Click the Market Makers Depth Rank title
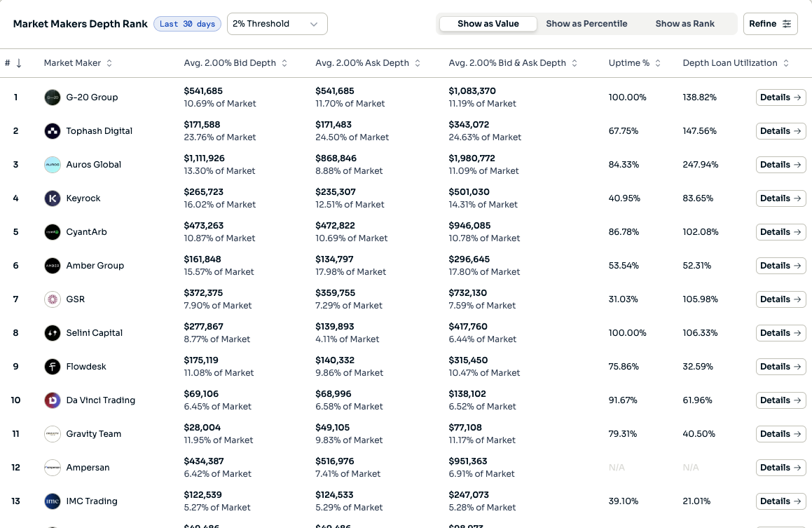This screenshot has width=812, height=528. [81, 24]
